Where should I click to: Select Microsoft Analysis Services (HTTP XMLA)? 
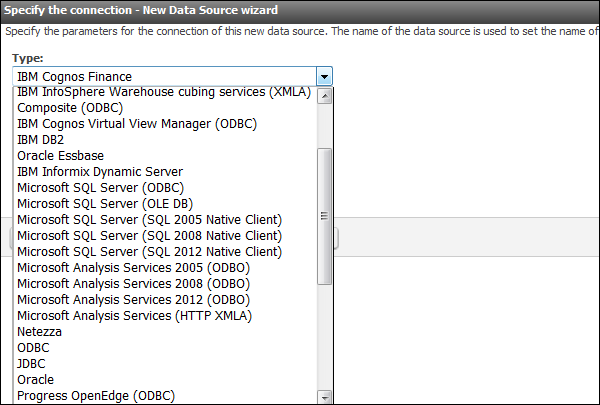[x=134, y=316]
